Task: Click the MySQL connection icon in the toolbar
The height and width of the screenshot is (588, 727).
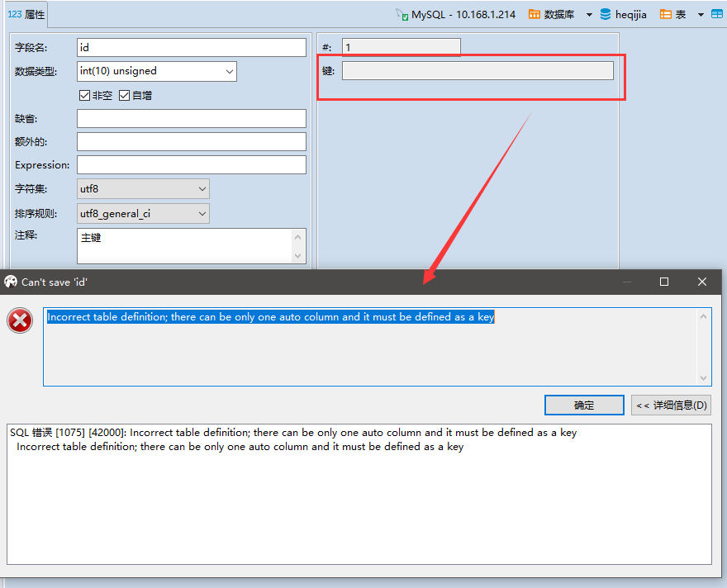Action: (402, 14)
